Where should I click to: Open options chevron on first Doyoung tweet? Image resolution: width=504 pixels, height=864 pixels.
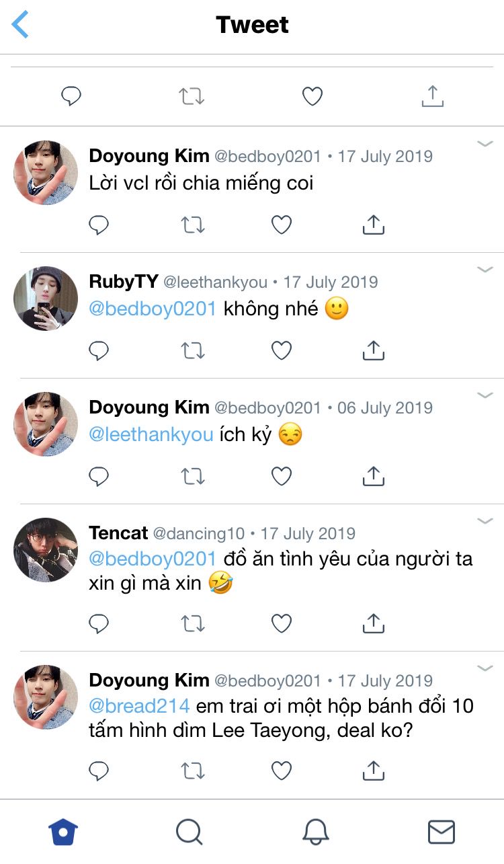pyautogui.click(x=485, y=144)
